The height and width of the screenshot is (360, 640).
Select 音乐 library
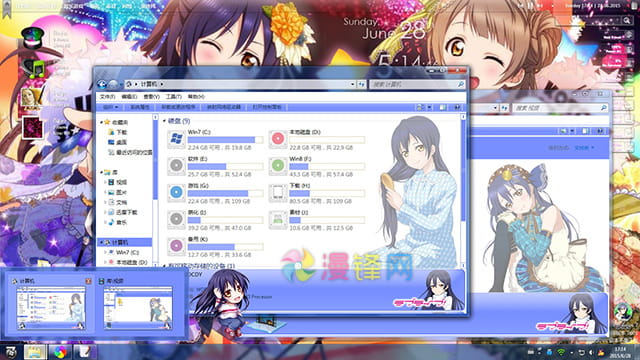[x=118, y=222]
